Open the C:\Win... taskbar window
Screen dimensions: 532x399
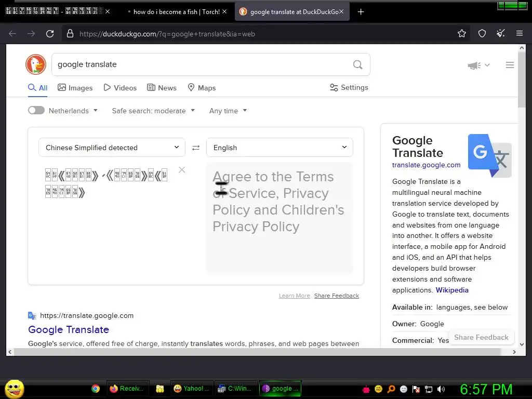click(x=235, y=389)
